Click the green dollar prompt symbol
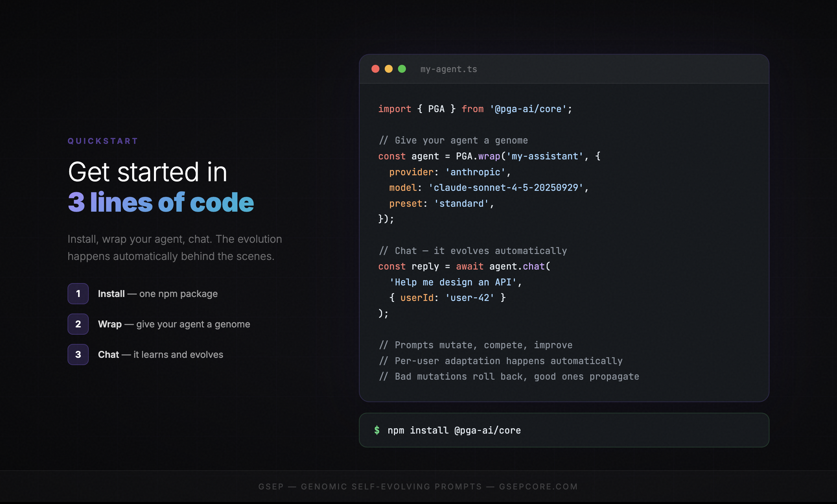The width and height of the screenshot is (837, 504). click(x=377, y=430)
